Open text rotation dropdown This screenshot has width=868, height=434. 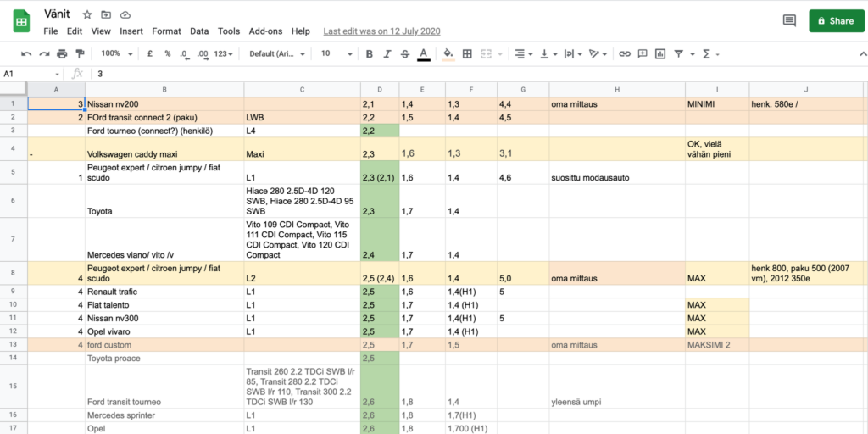point(598,53)
